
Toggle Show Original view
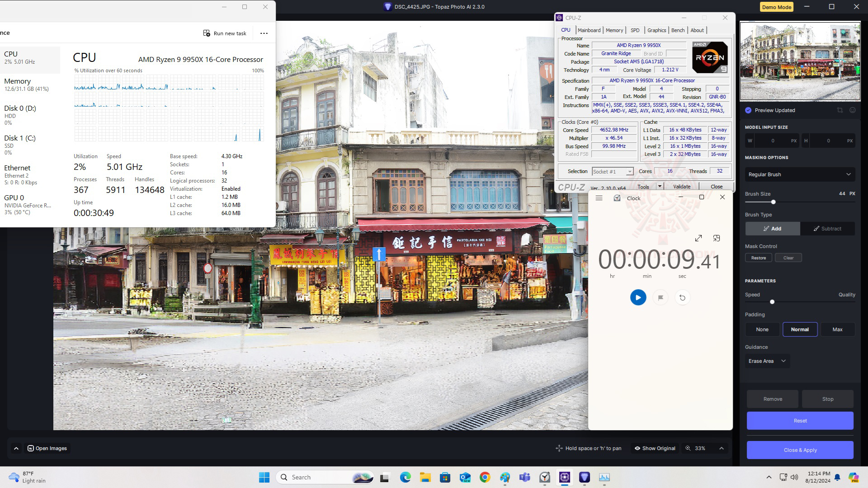coord(655,448)
